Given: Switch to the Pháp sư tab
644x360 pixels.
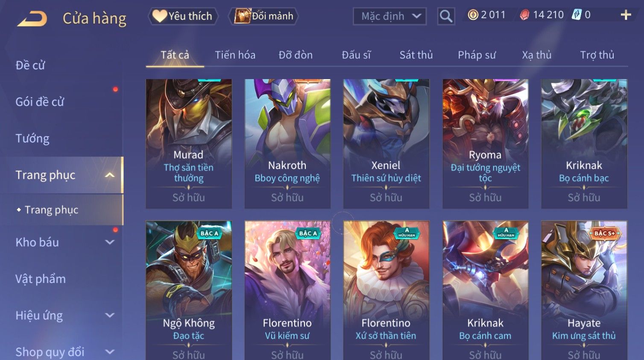Looking at the screenshot, I should [x=477, y=55].
